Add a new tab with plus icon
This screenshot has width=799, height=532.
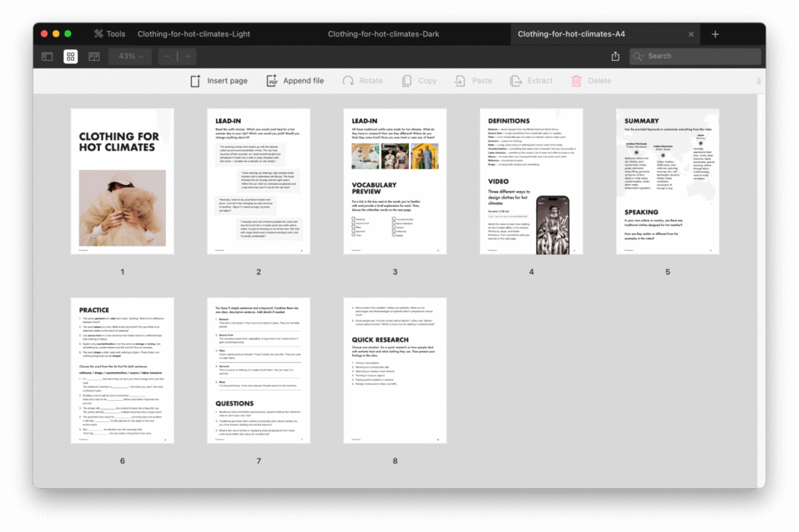click(716, 34)
